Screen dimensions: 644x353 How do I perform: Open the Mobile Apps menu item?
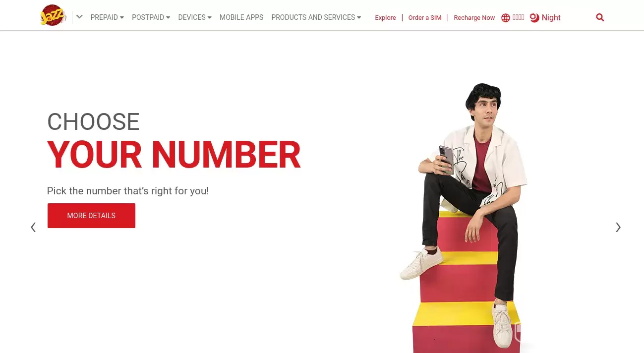[241, 17]
